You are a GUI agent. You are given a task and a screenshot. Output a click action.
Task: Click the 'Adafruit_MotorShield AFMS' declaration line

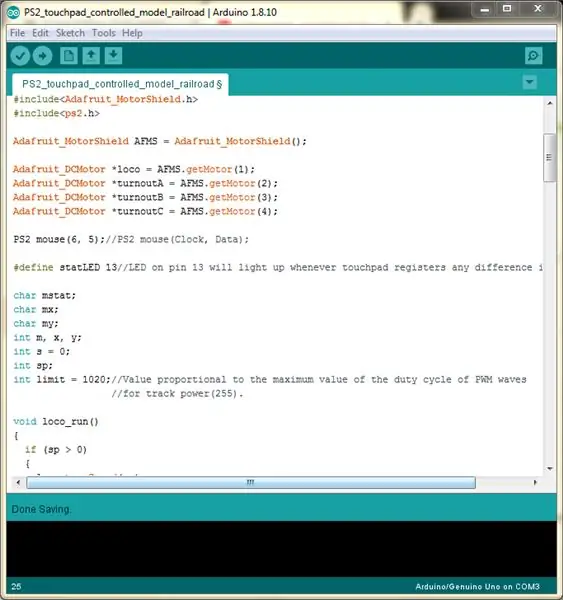[160, 142]
